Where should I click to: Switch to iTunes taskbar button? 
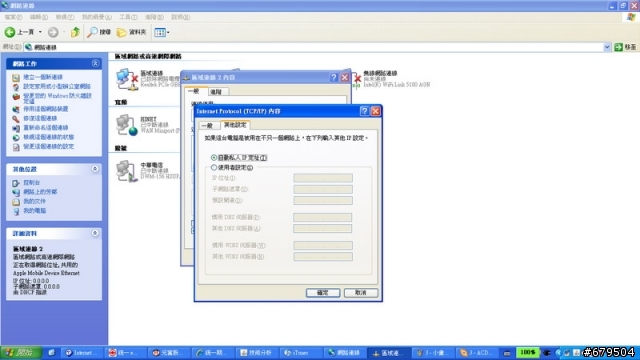301,353
